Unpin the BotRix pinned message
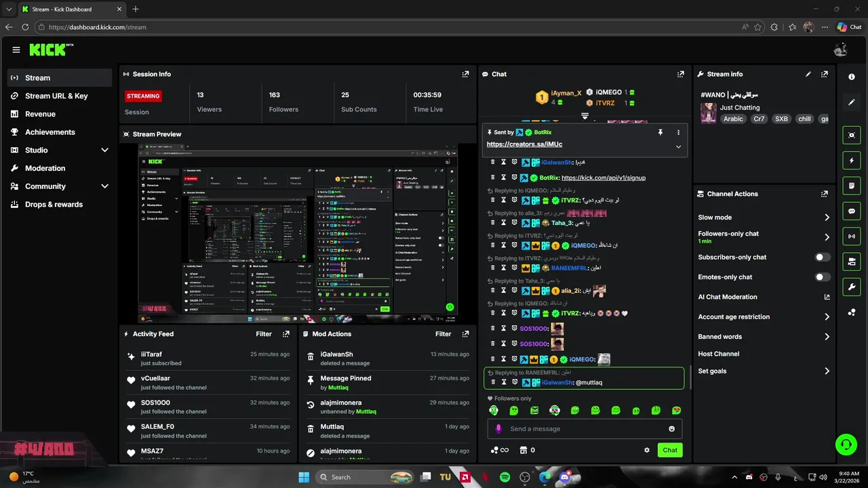The width and height of the screenshot is (868, 488). tap(660, 132)
